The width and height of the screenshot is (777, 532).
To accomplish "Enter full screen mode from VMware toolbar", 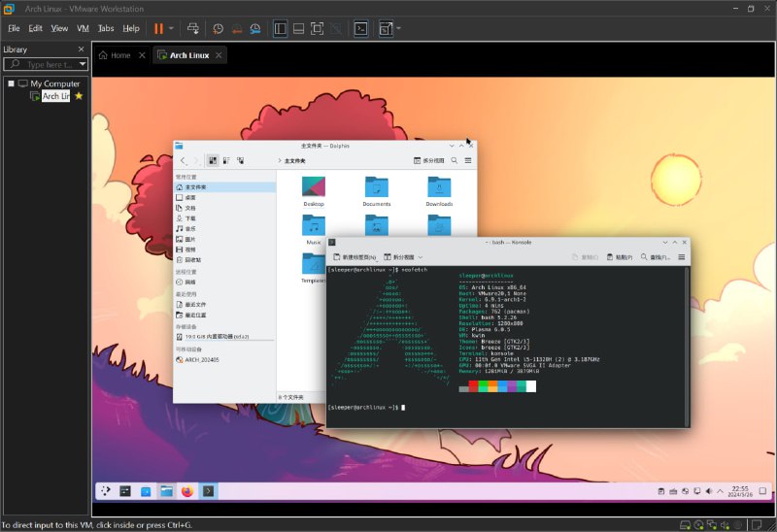I will click(x=317, y=29).
